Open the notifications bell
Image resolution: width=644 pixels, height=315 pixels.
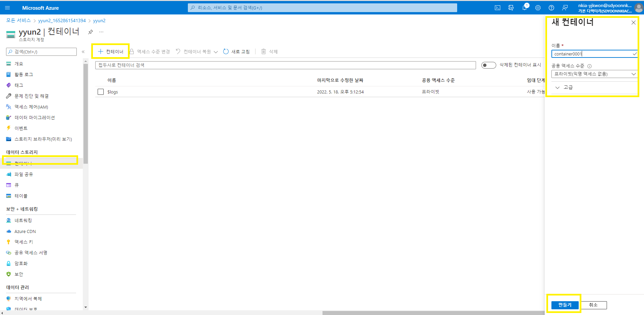524,8
